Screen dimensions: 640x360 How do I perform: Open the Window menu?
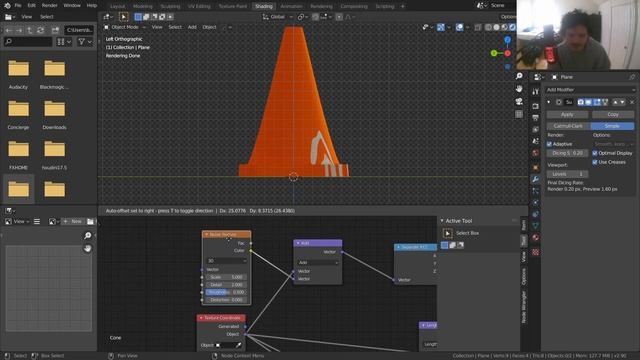72,6
